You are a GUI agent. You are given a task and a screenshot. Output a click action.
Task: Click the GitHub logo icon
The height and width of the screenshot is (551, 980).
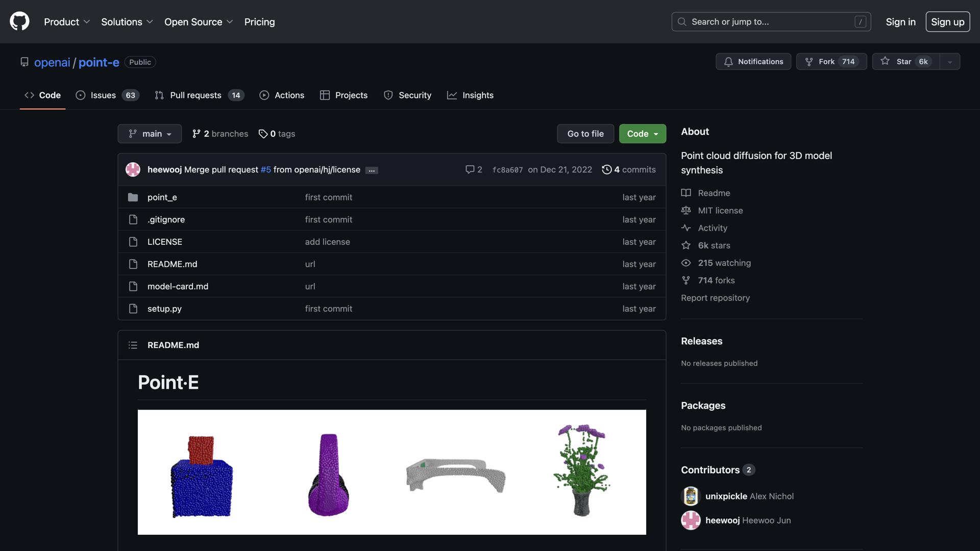pyautogui.click(x=19, y=21)
